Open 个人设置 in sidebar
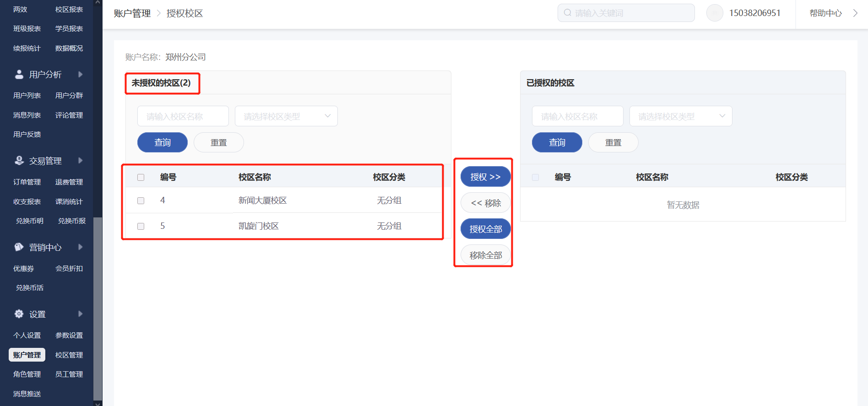The image size is (868, 406). point(27,335)
